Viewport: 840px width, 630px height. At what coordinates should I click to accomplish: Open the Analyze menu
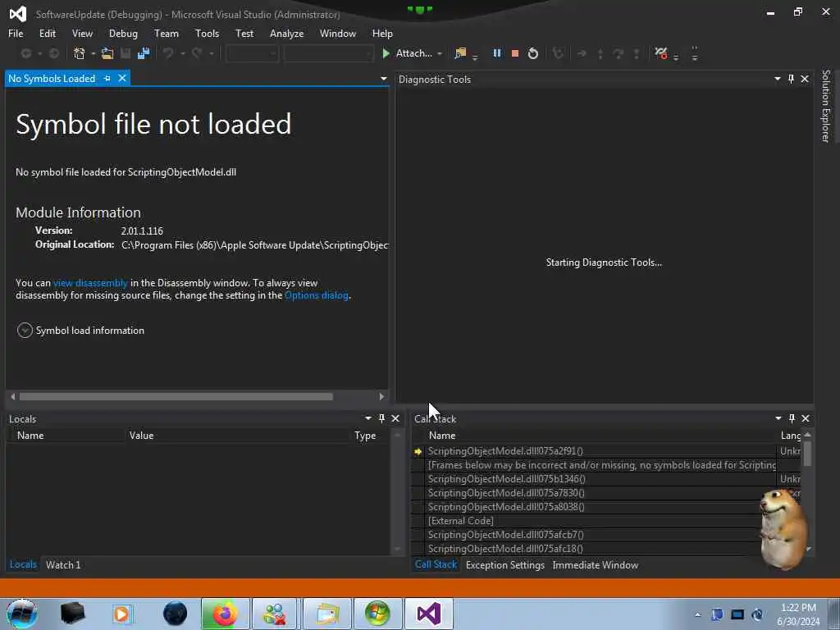click(286, 33)
